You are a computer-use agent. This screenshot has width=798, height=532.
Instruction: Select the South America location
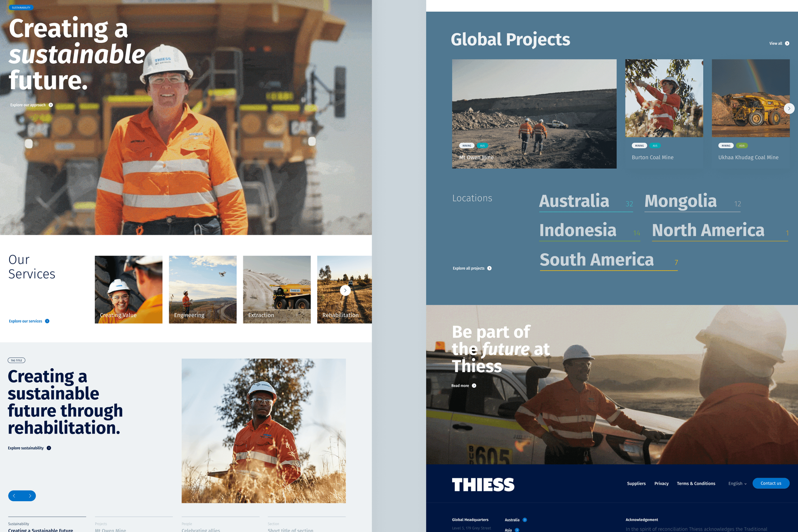608,260
